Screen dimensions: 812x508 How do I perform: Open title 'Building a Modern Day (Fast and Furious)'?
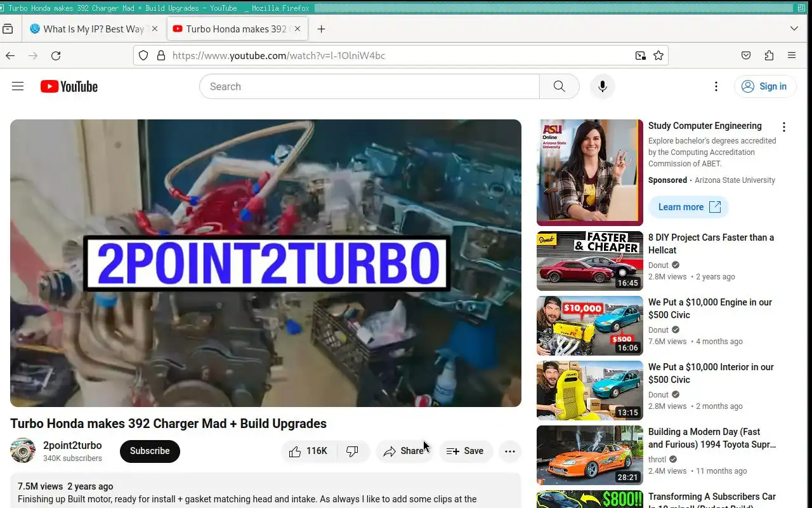click(712, 438)
